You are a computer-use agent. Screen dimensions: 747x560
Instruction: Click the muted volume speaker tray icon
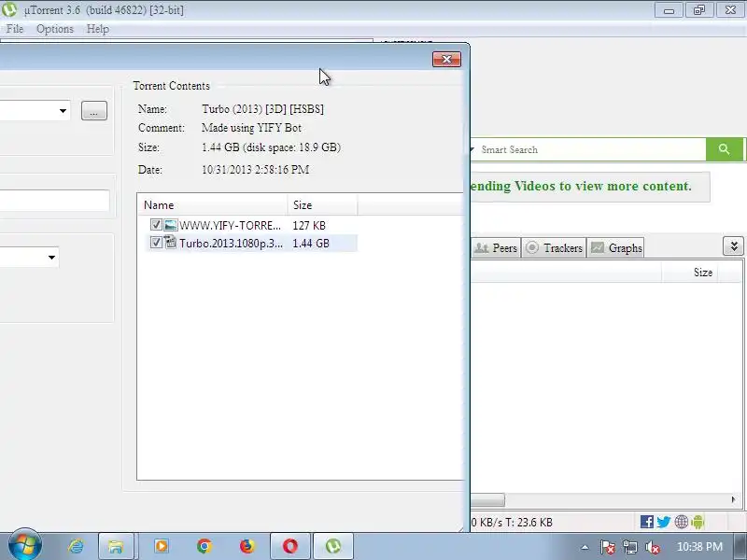tap(652, 547)
